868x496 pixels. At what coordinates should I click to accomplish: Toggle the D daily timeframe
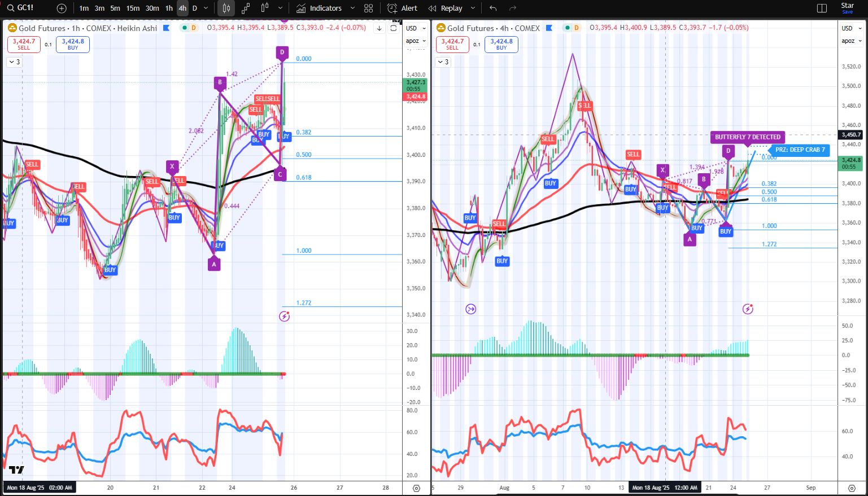pos(195,8)
